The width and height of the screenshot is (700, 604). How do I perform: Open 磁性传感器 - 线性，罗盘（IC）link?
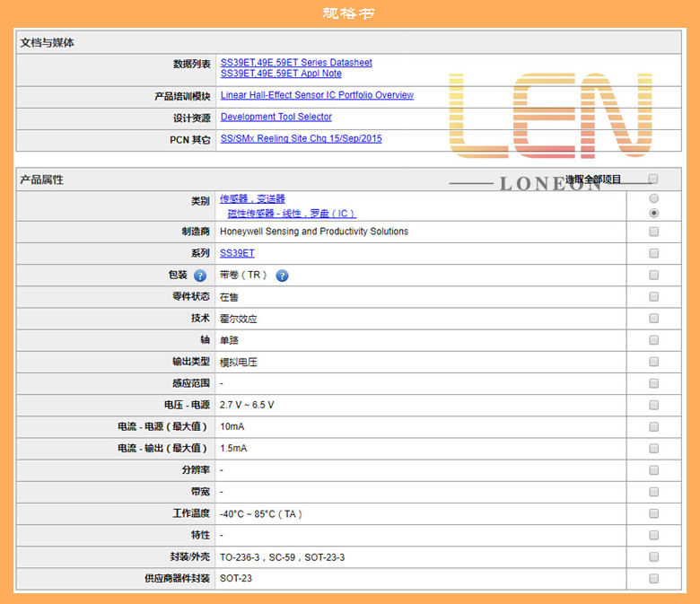pyautogui.click(x=292, y=214)
